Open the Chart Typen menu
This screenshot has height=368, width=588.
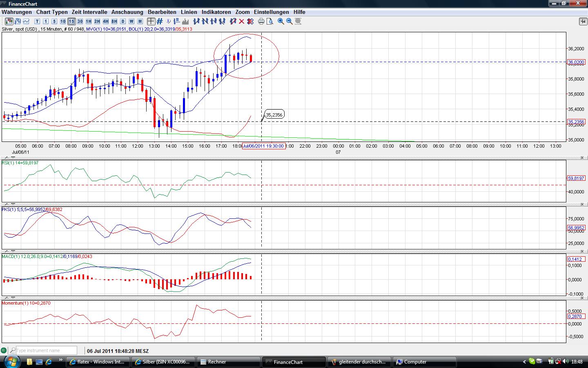[52, 12]
